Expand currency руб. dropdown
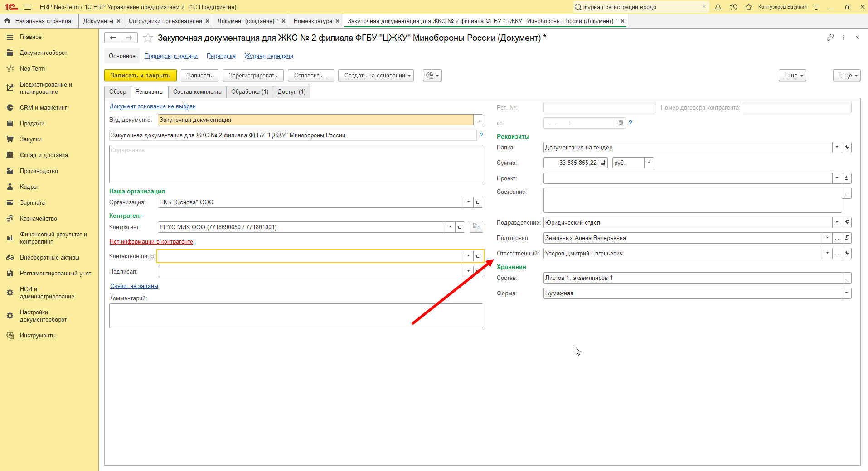This screenshot has height=471, width=868. (649, 163)
